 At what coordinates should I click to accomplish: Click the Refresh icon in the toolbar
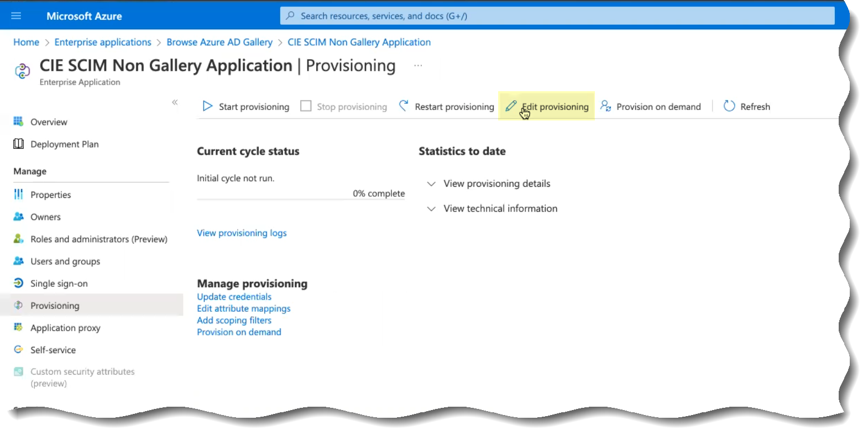click(729, 106)
